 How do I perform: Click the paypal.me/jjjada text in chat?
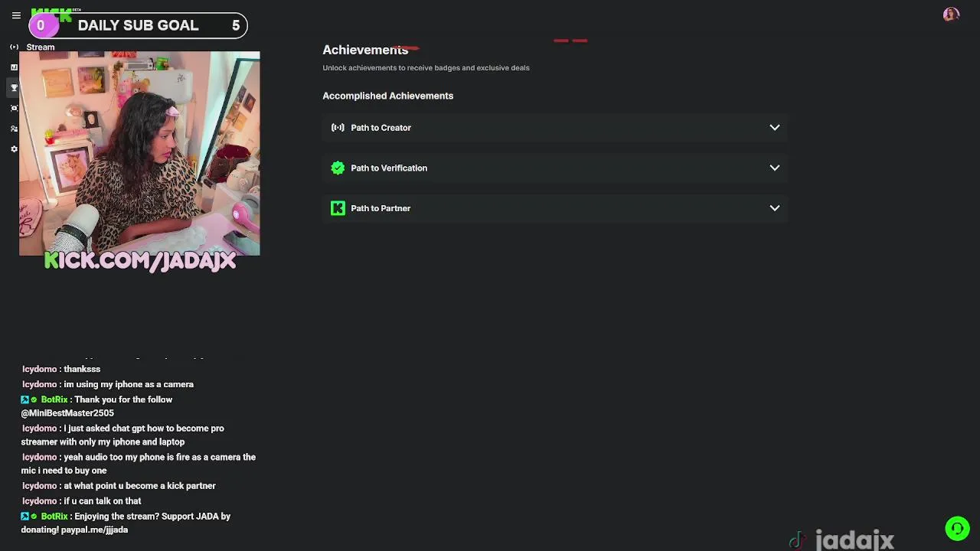tap(94, 530)
